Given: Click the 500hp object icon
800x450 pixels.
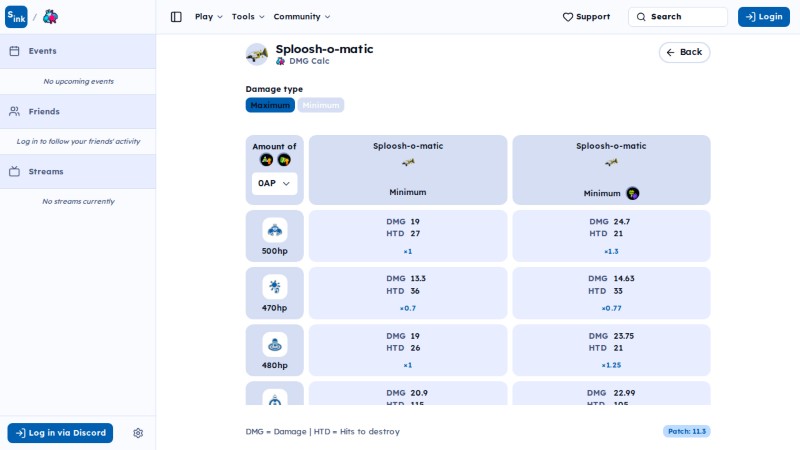Looking at the screenshot, I should (274, 230).
